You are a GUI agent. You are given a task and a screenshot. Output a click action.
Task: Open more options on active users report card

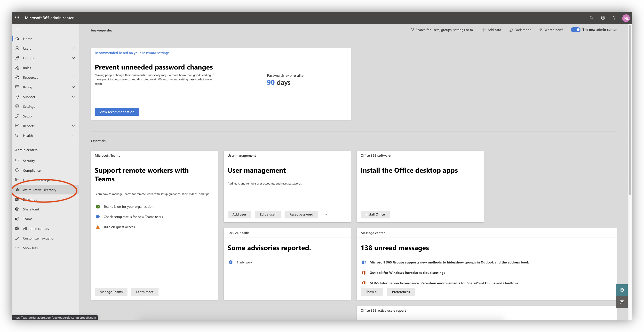pyautogui.click(x=612, y=310)
